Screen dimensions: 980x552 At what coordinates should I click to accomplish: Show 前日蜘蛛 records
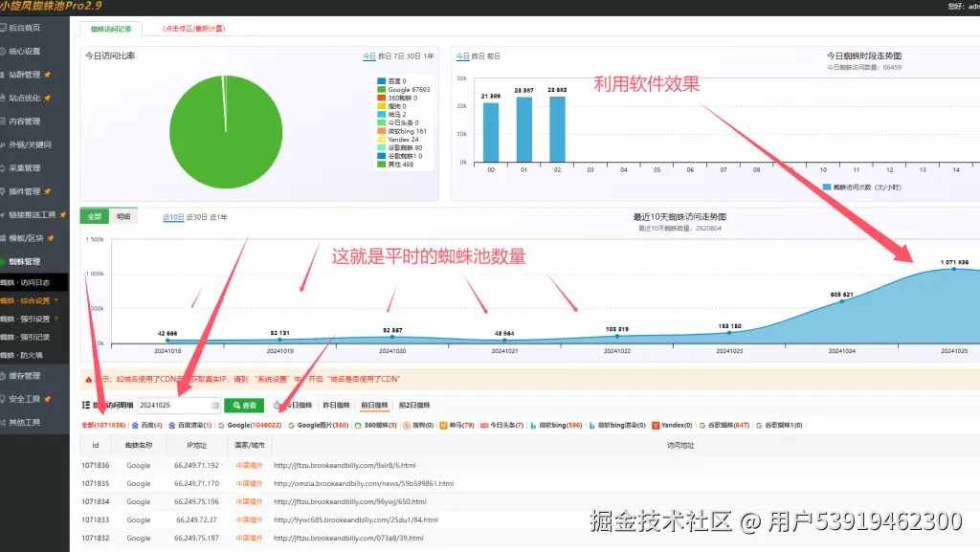pos(374,406)
